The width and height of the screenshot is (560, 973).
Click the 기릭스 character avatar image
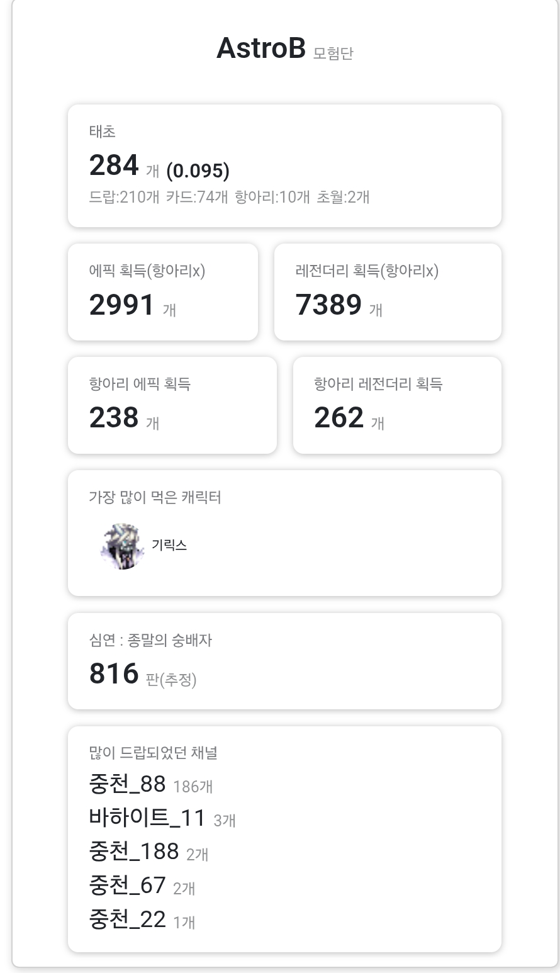[122, 546]
